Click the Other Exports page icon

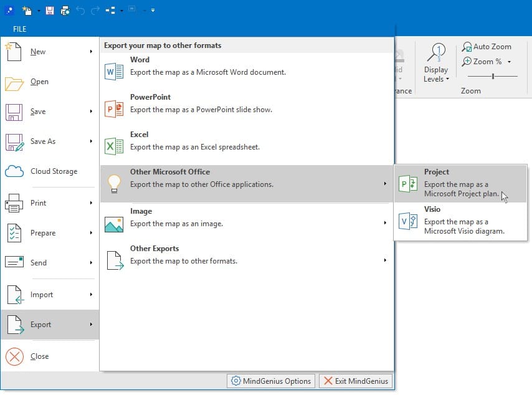point(115,260)
